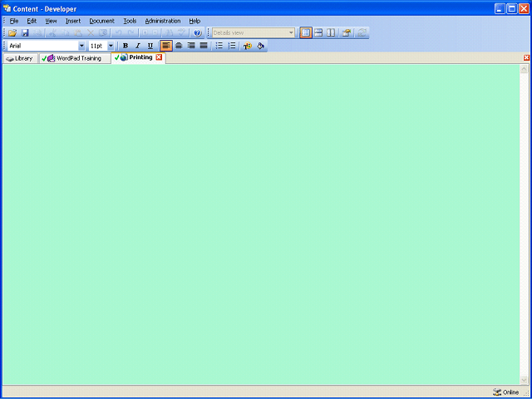Open the View menu
532x399 pixels.
pos(51,21)
